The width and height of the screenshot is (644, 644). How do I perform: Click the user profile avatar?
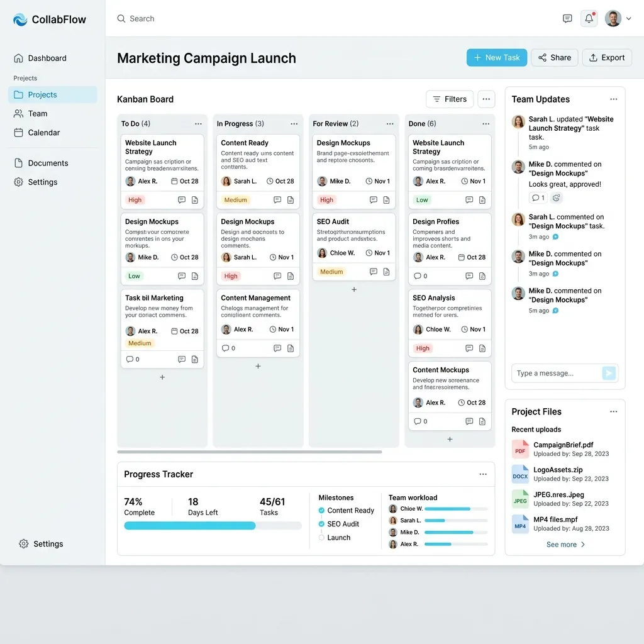coord(613,18)
